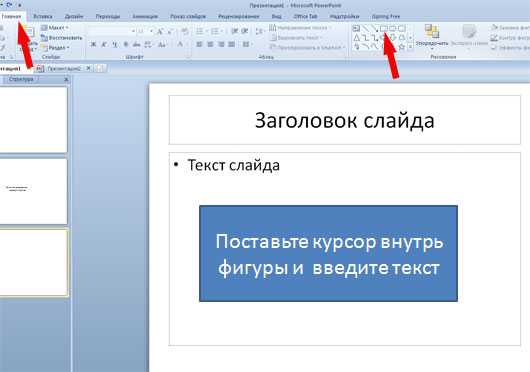Toggle bold (Ж) formatting
The height and width of the screenshot is (372, 530).
click(x=94, y=44)
